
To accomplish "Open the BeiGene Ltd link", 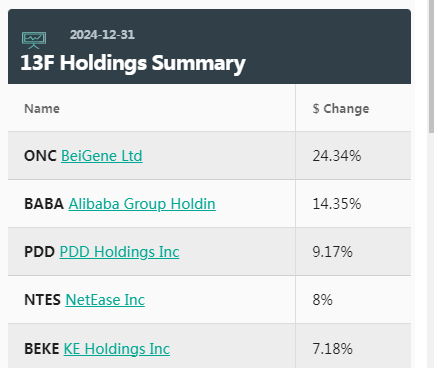I will tap(102, 156).
